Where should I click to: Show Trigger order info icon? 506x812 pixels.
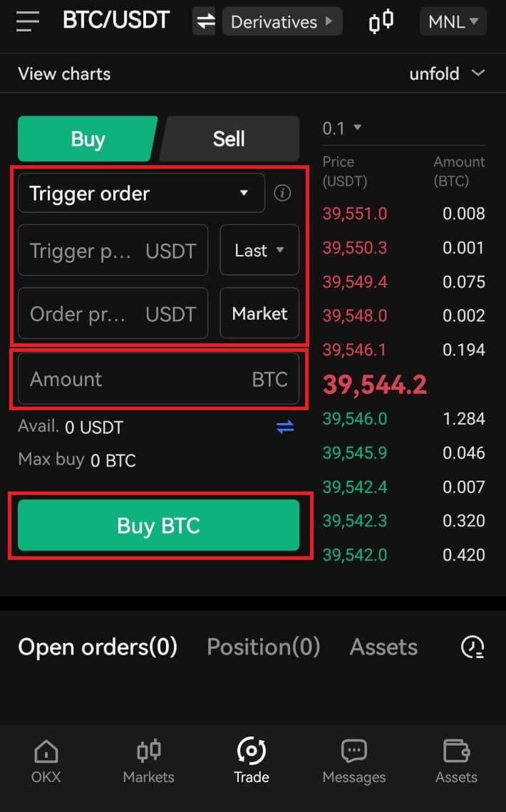[x=282, y=193]
